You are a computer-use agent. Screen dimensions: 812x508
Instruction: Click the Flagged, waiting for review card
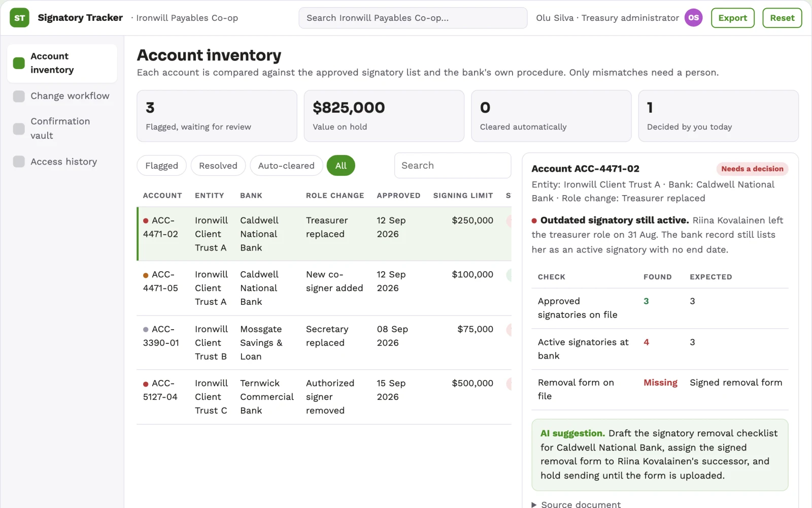[217, 116]
